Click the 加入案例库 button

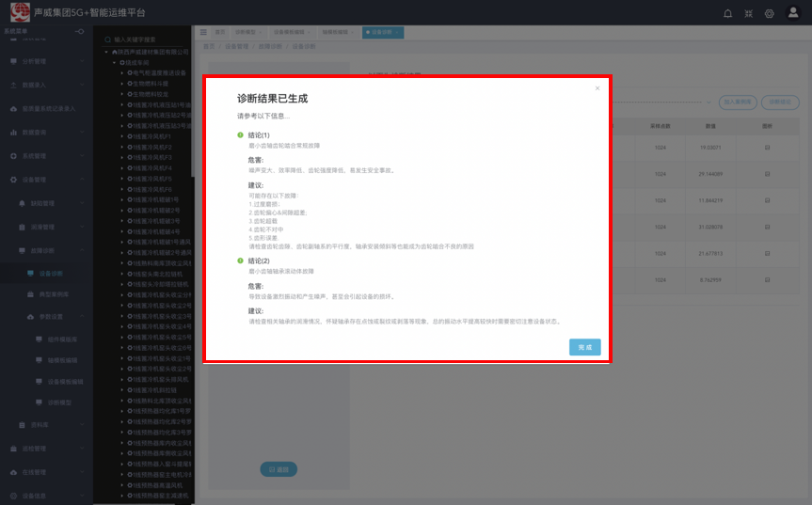(x=735, y=102)
